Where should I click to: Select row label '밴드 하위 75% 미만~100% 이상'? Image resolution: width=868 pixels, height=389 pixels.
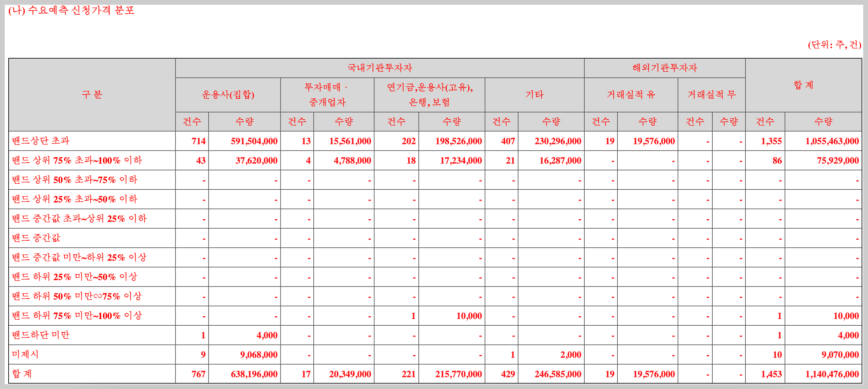click(x=77, y=315)
